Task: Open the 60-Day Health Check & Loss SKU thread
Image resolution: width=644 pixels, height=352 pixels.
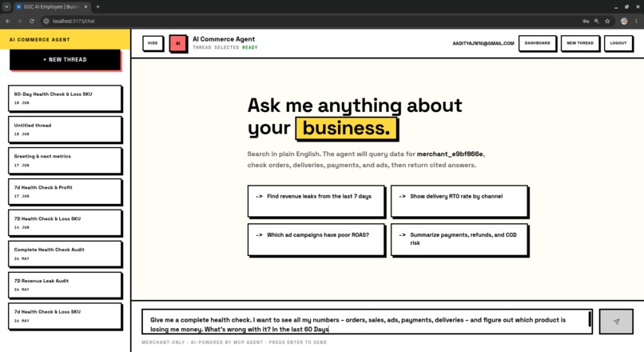Action: point(65,98)
